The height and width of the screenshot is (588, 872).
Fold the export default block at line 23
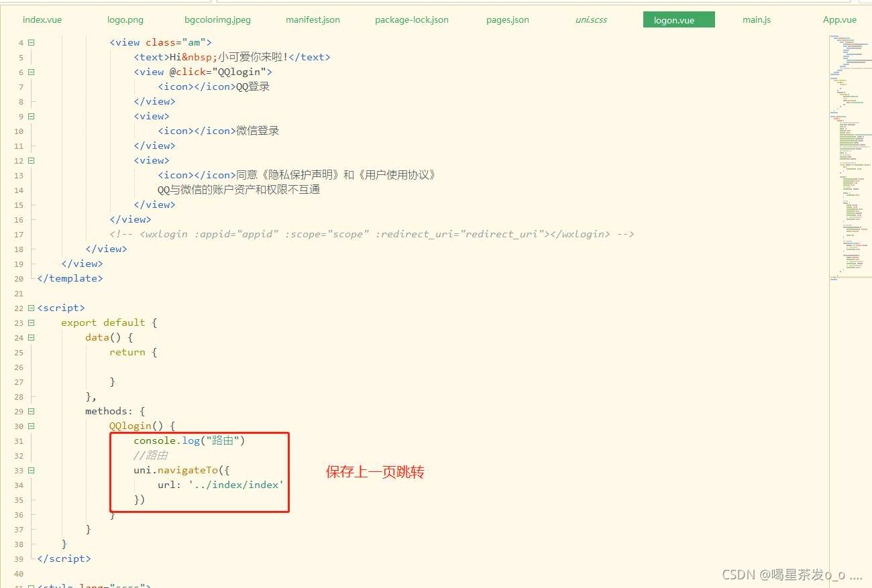pos(31,322)
